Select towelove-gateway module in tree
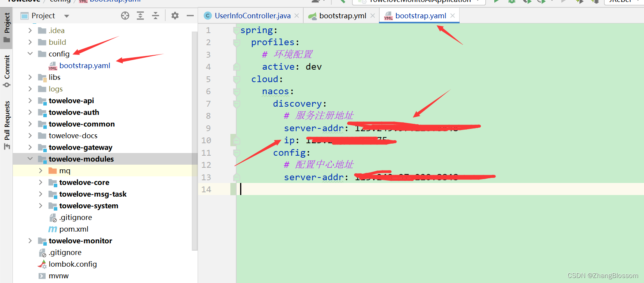Image resolution: width=644 pixels, height=283 pixels. tap(80, 147)
